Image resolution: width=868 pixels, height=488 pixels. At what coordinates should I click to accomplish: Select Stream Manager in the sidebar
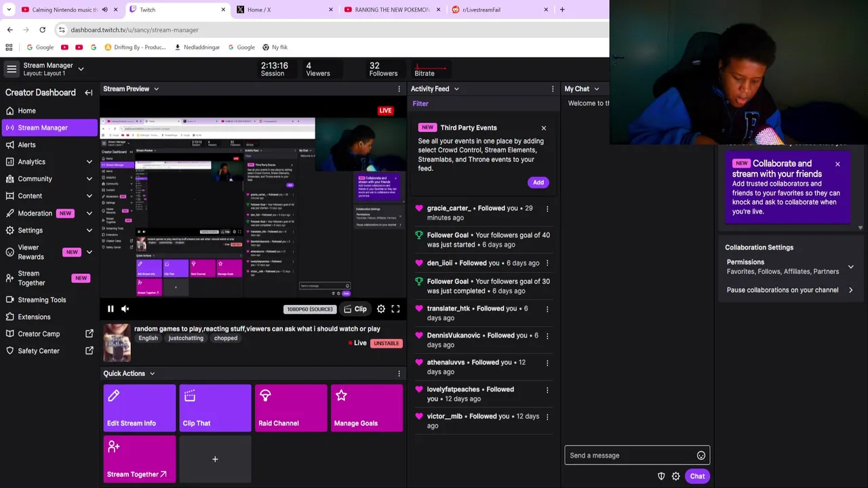pyautogui.click(x=49, y=127)
